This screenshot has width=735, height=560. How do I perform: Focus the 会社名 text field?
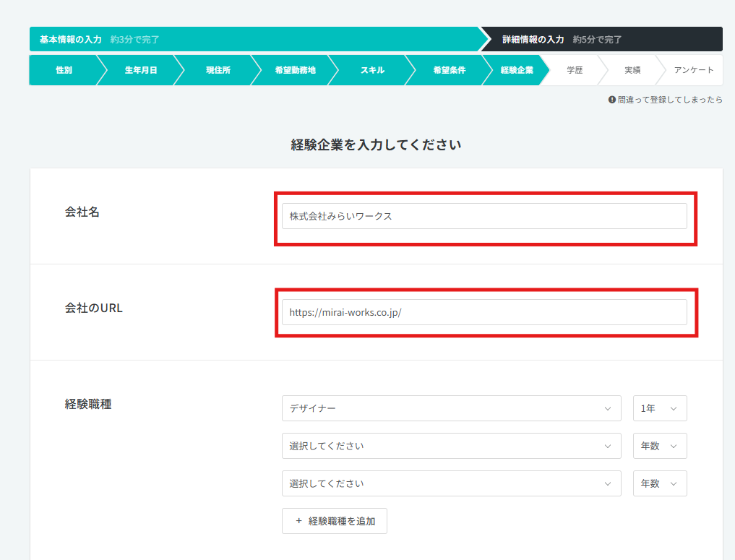click(483, 216)
